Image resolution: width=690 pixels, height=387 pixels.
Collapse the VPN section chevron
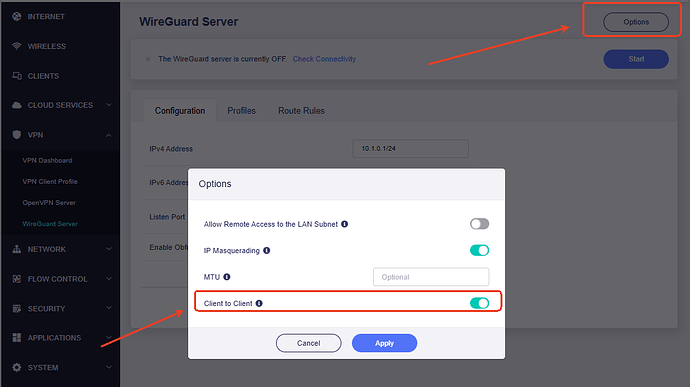coord(109,135)
